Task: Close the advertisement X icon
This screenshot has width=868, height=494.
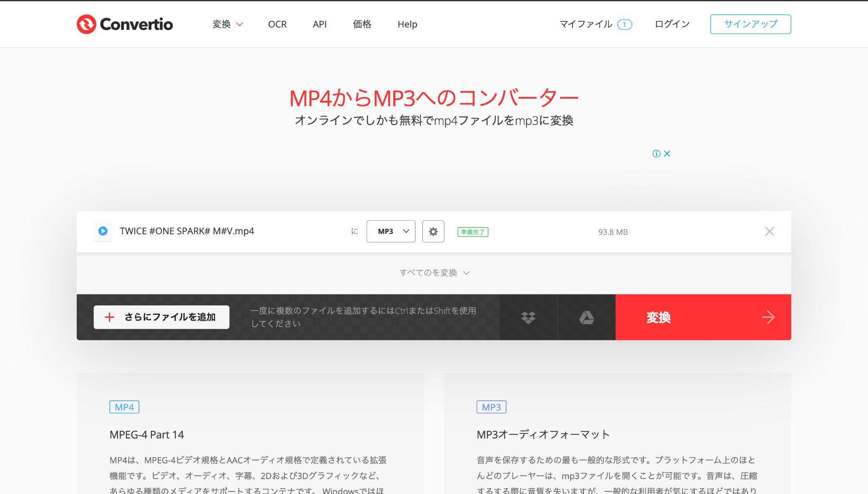Action: pyautogui.click(x=667, y=154)
